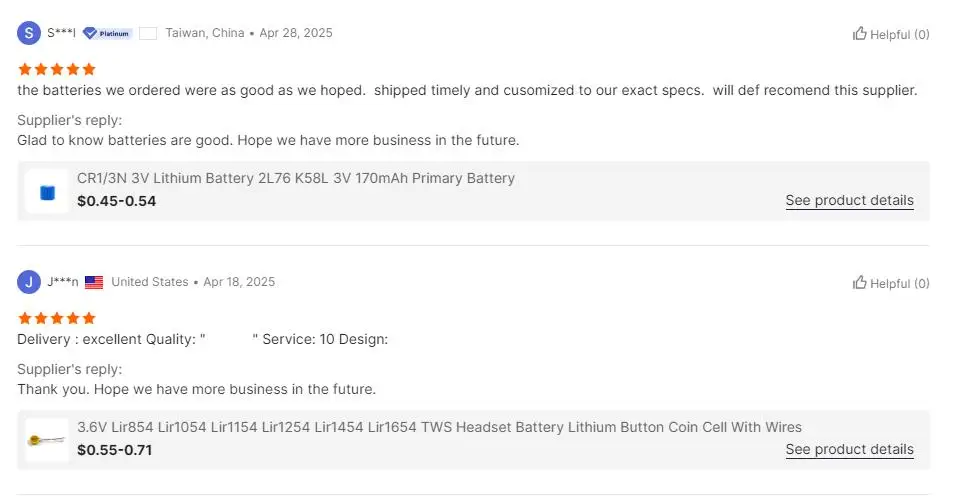Open 3.6V Lir854 TWS Headset Battery title
958x497 pixels.
coord(439,427)
